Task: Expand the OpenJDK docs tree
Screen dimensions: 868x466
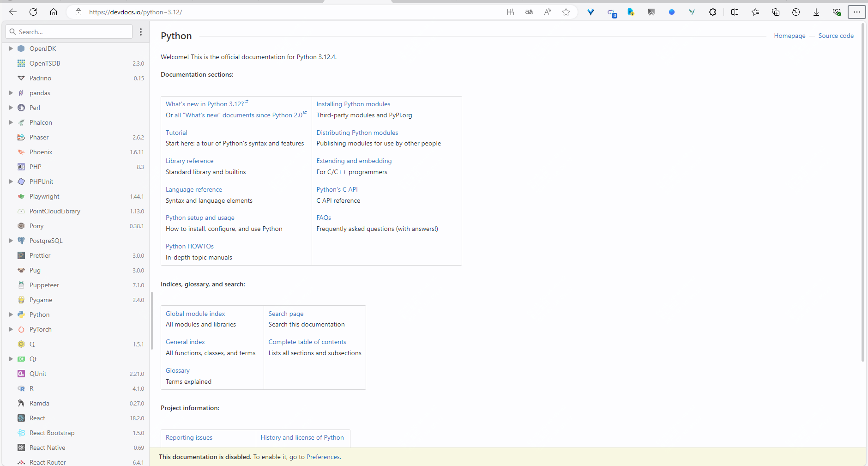Action: [11, 48]
